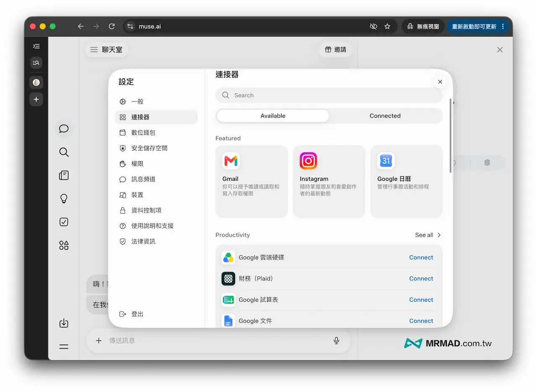Click the download icon in left rail

(x=64, y=323)
